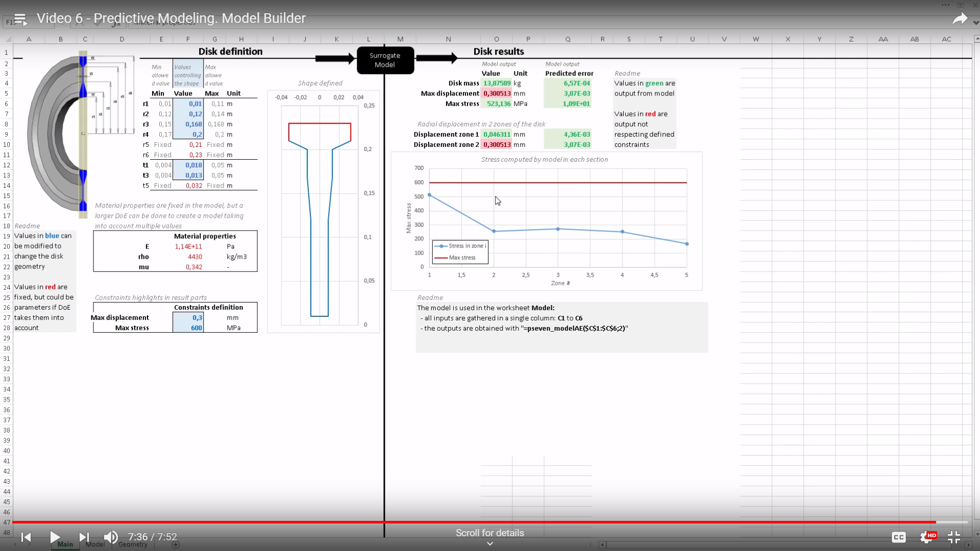Click the Max stress legend entry
Screen dimensions: 980x551
click(x=455, y=258)
